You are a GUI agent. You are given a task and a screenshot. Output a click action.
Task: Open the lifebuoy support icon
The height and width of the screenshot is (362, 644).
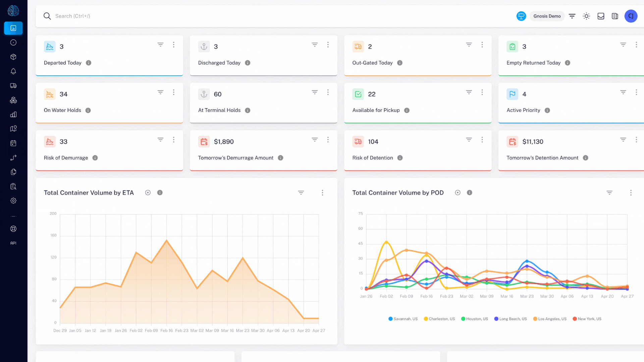coord(13,229)
